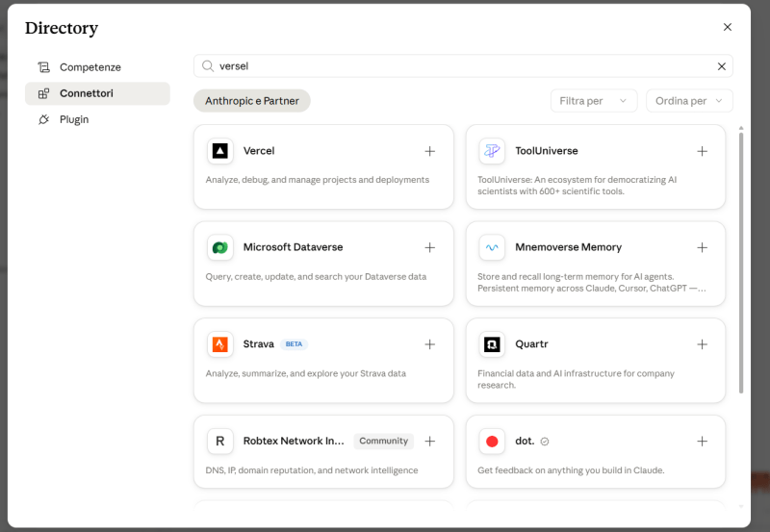Screen dimensions: 770x532
Task: Add the Vercel connector with plus
Action: (x=429, y=151)
